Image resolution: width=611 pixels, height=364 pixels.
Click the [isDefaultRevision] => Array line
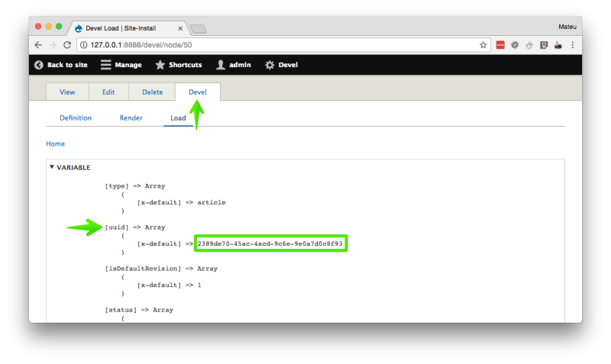pyautogui.click(x=161, y=269)
